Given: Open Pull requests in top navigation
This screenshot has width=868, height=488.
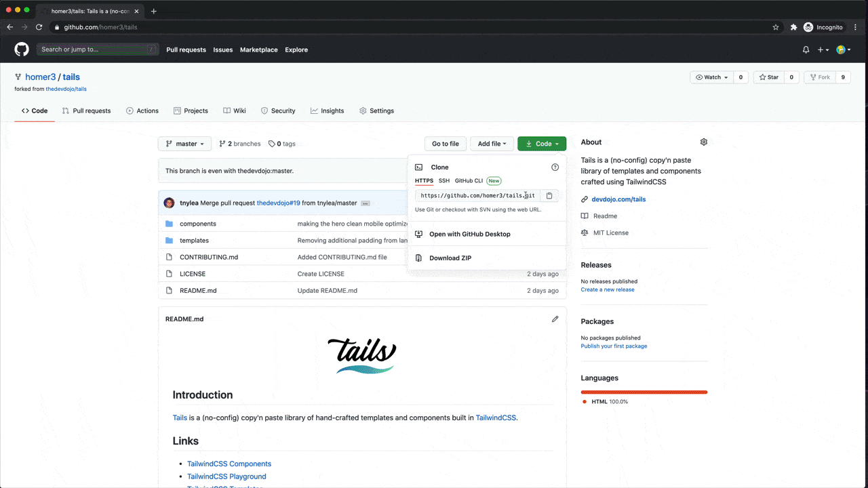Looking at the screenshot, I should pyautogui.click(x=186, y=49).
